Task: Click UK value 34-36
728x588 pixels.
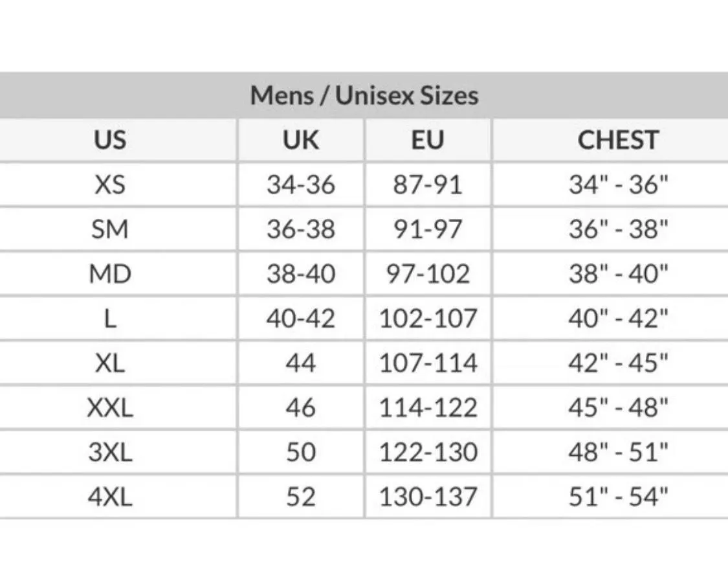Action: coord(301,185)
